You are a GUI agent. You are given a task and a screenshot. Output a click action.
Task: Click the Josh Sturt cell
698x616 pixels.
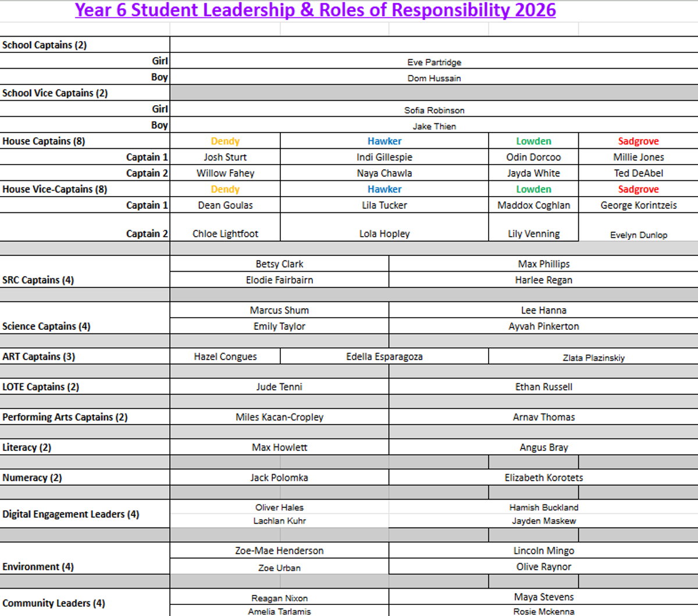pyautogui.click(x=225, y=157)
